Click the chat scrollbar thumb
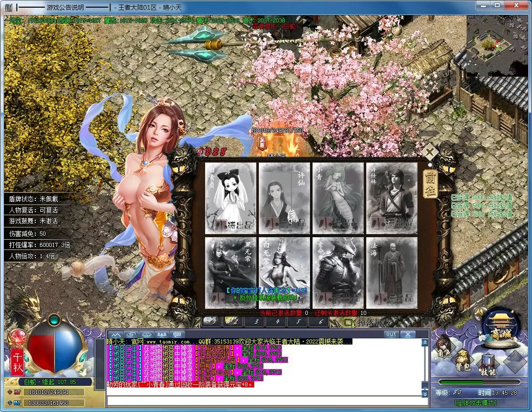This screenshot has width=532, height=412. point(425,385)
